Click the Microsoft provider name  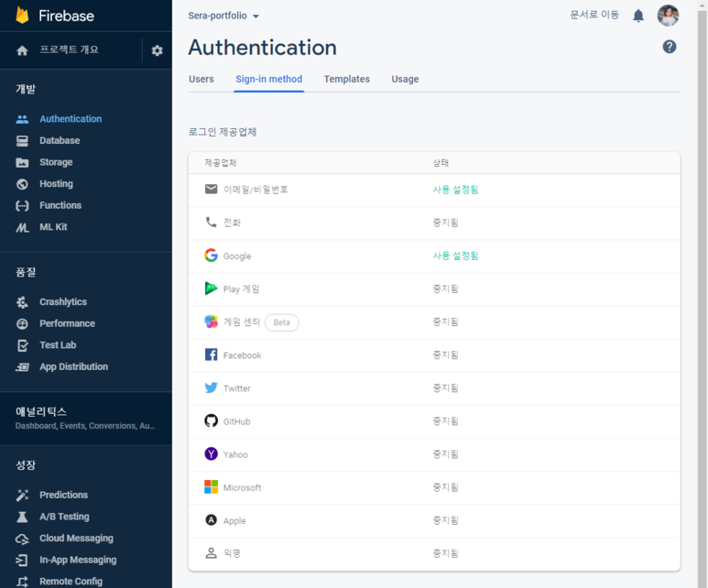242,488
